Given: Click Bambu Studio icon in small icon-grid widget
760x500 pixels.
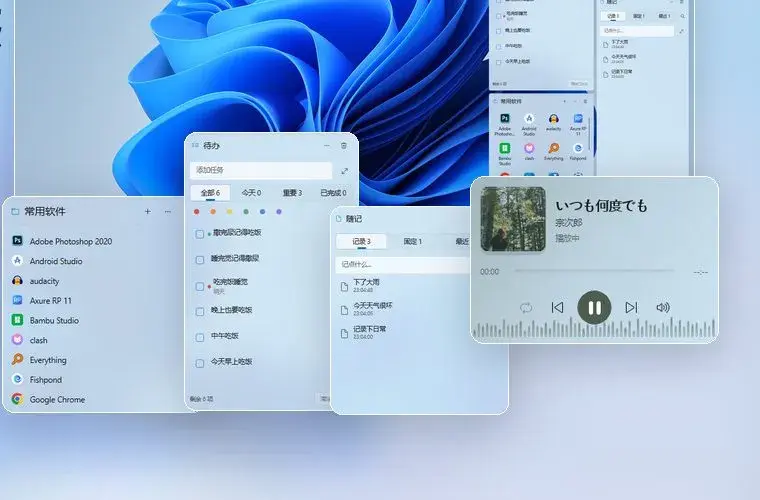Looking at the screenshot, I should (505, 148).
